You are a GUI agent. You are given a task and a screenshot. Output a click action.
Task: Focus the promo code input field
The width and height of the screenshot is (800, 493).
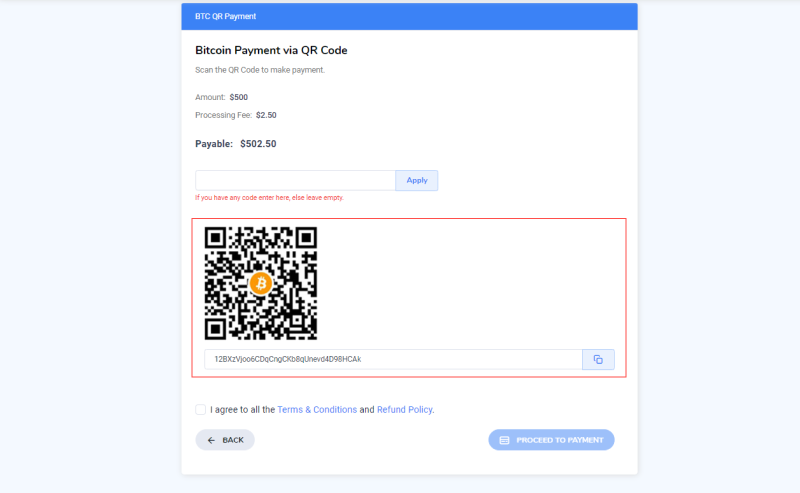tap(295, 180)
